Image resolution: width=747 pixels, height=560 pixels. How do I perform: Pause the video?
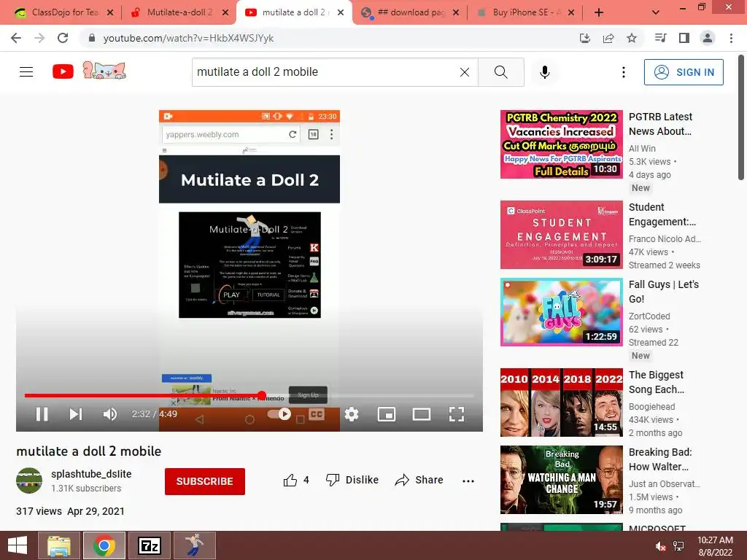coord(42,414)
